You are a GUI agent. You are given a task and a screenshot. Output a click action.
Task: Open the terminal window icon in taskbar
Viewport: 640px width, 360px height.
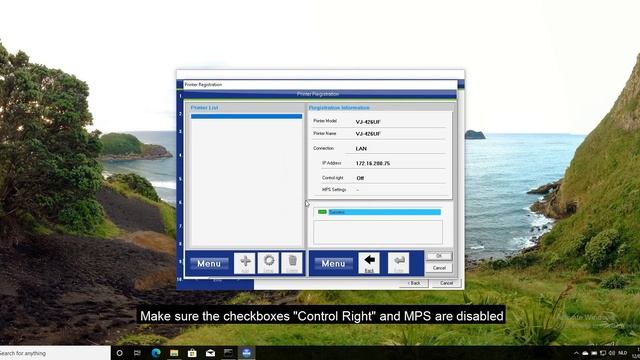(228, 353)
